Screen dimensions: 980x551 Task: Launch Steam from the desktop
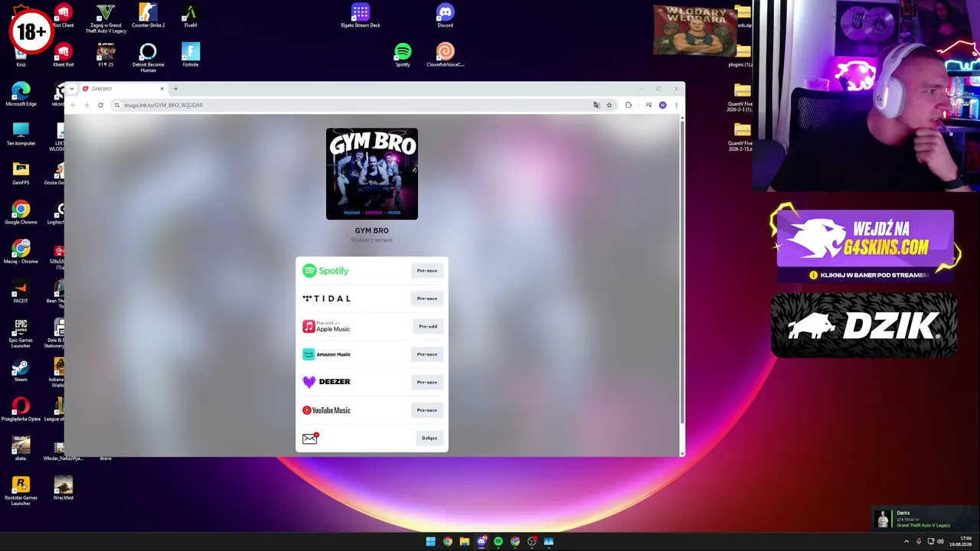(21, 370)
